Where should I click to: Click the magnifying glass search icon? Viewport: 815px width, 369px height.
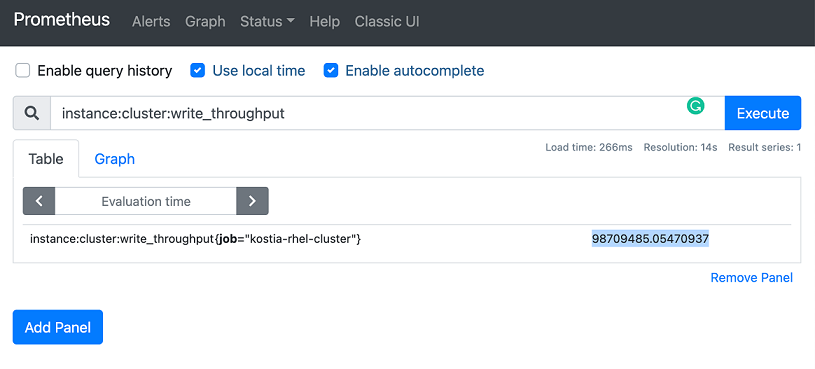click(32, 113)
